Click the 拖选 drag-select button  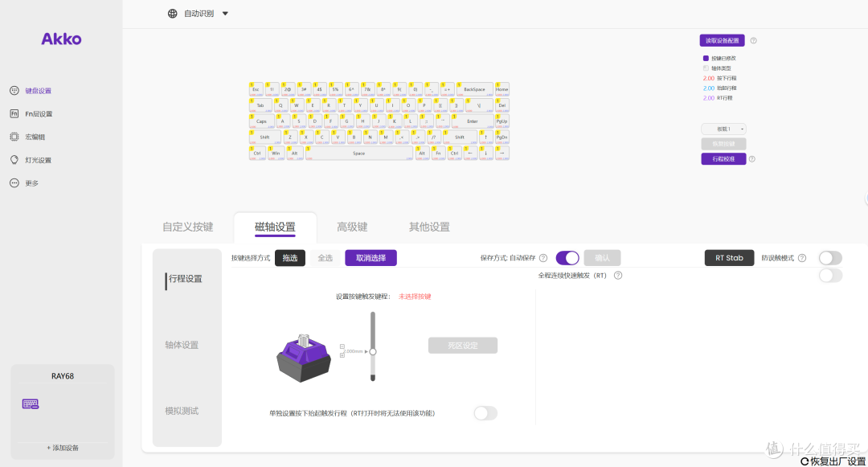coord(290,258)
